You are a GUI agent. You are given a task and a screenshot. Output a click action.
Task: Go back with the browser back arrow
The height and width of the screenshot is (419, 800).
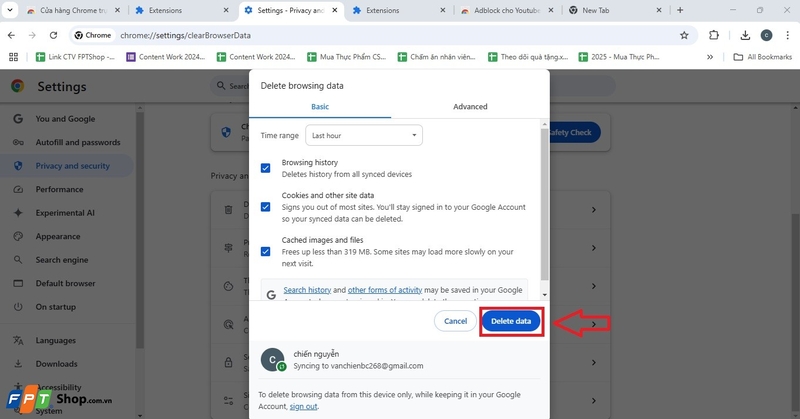[x=11, y=35]
